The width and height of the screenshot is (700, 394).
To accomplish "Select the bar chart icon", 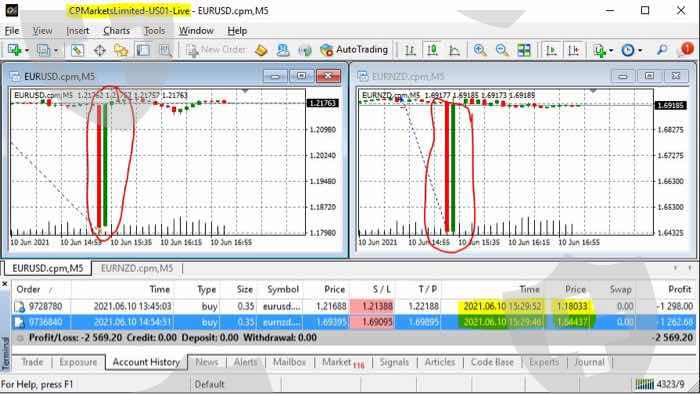I will [410, 50].
